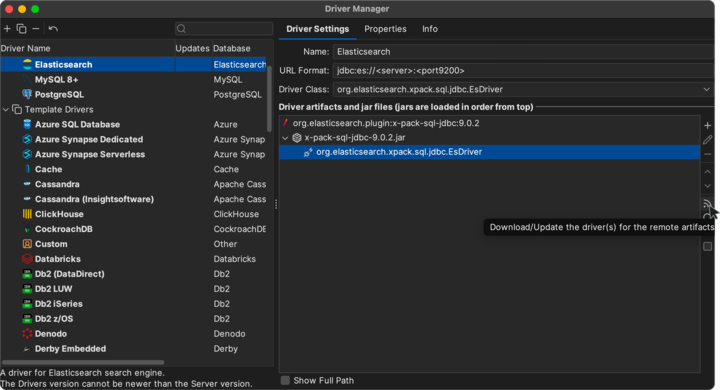This screenshot has width=720, height=390.
Task: Add a driver artifact with the plus icon
Action: [708, 125]
